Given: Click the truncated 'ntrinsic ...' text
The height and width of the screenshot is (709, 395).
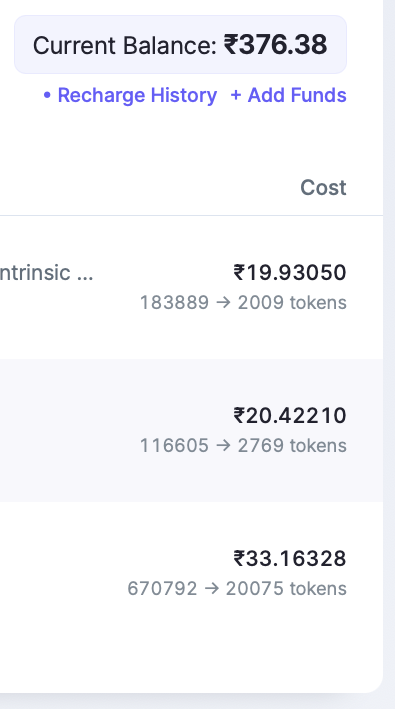Looking at the screenshot, I should (47, 273).
